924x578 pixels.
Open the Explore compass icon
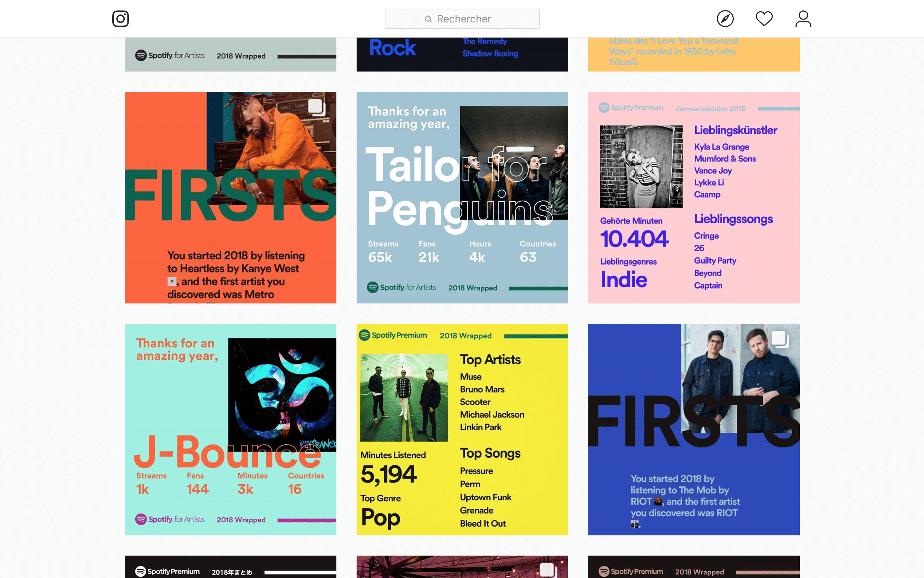725,19
